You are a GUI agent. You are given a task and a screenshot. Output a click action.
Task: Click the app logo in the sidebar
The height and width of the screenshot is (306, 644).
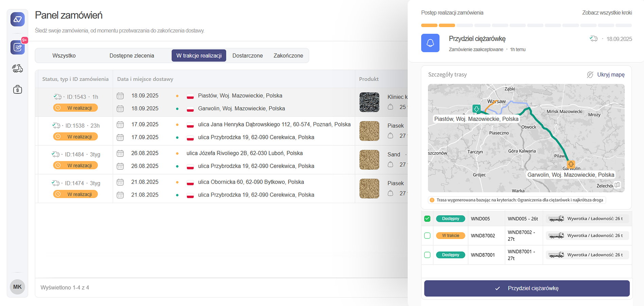[17, 19]
